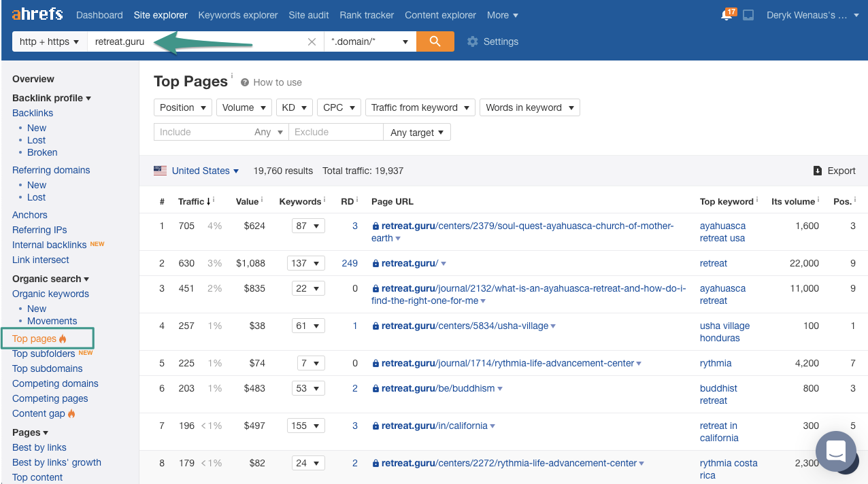Open Content gap in sidebar
Image resolution: width=868 pixels, height=484 pixels.
point(39,413)
